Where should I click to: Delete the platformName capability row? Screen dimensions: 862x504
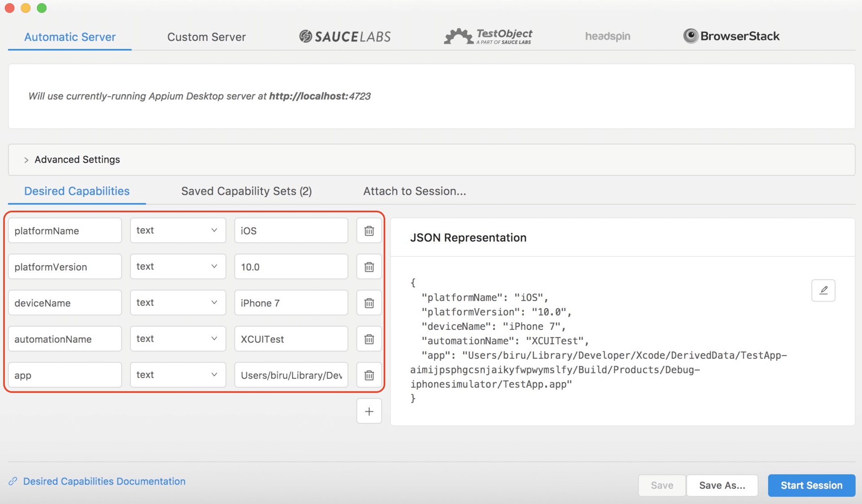369,231
